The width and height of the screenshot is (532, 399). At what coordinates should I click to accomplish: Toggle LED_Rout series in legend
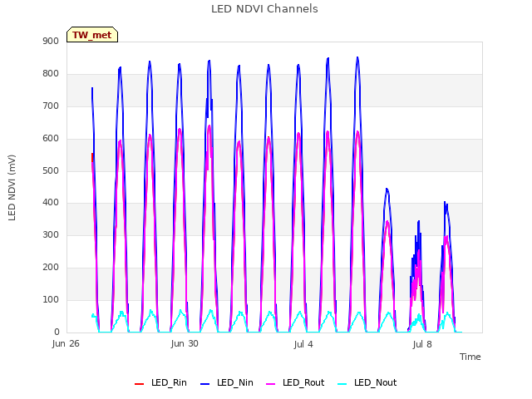pyautogui.click(x=295, y=383)
